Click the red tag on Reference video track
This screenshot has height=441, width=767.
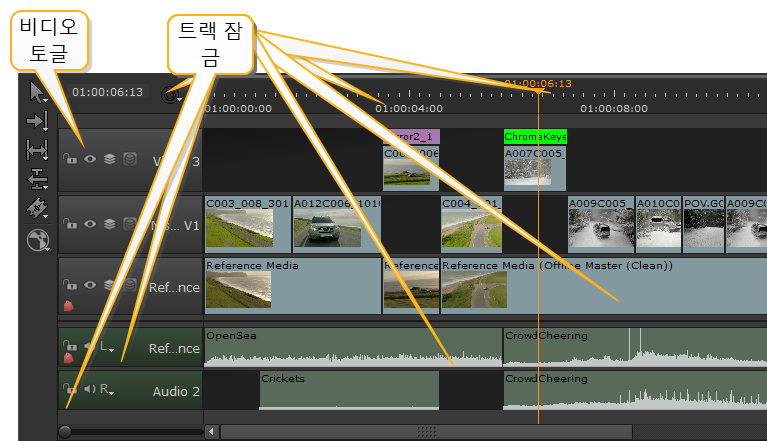pyautogui.click(x=69, y=304)
